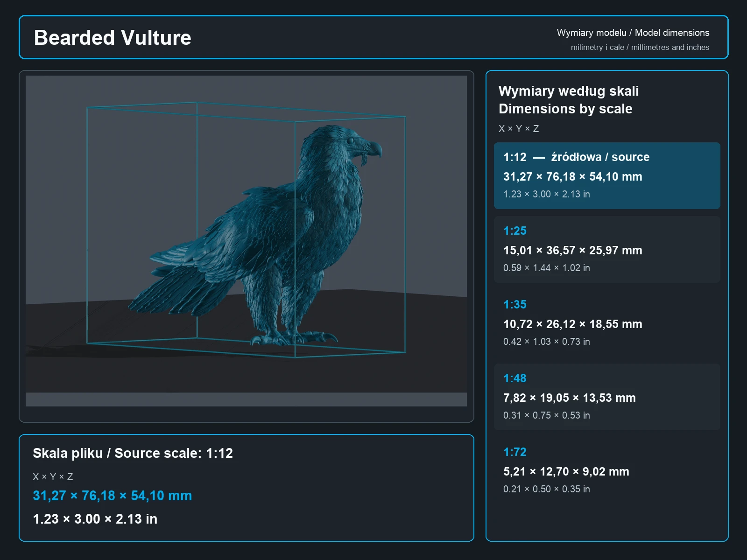Click the vulture 3D model preview
Viewport: 747px width, 560px height.
pos(246,241)
